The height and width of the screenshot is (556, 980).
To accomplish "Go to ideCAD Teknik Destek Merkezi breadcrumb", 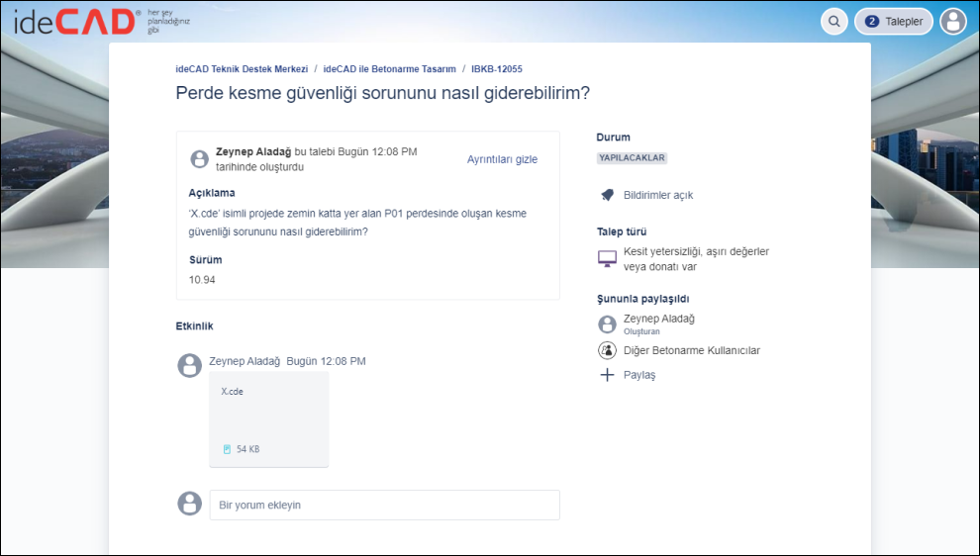I will (x=242, y=68).
